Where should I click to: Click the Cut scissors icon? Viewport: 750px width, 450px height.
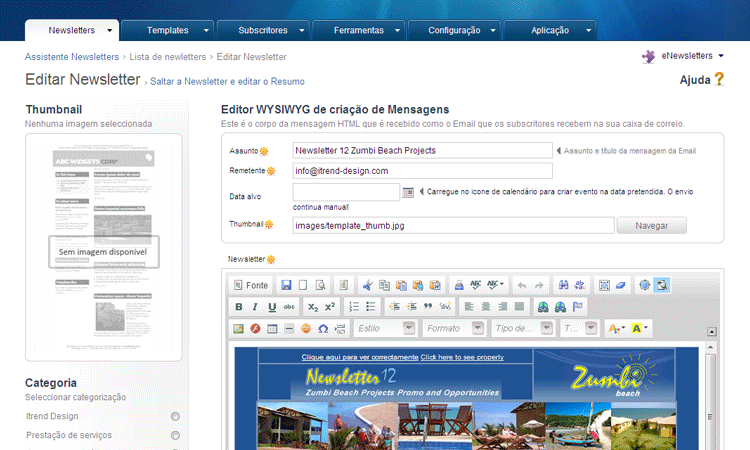(x=367, y=285)
